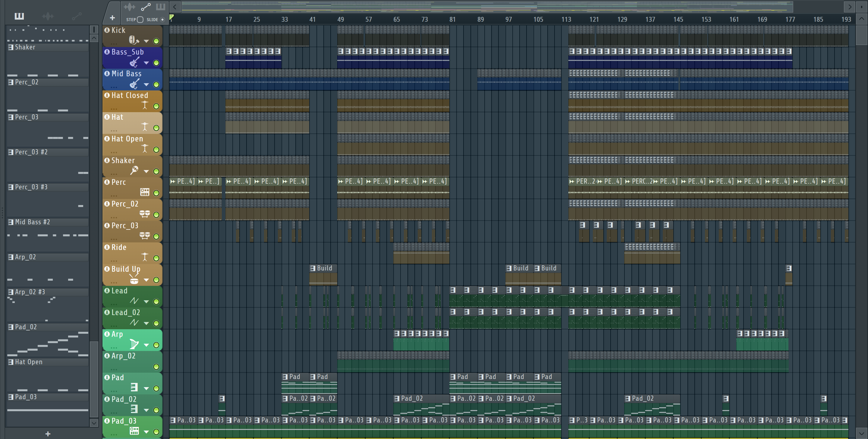The height and width of the screenshot is (439, 868).
Task: Mute the Perc track green LED
Action: coord(156,193)
